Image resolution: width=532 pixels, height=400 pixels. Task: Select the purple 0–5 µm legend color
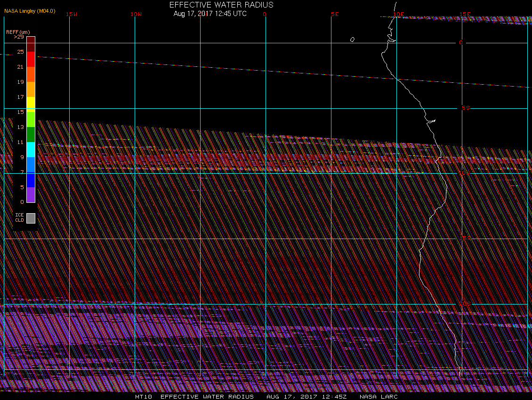(31, 194)
